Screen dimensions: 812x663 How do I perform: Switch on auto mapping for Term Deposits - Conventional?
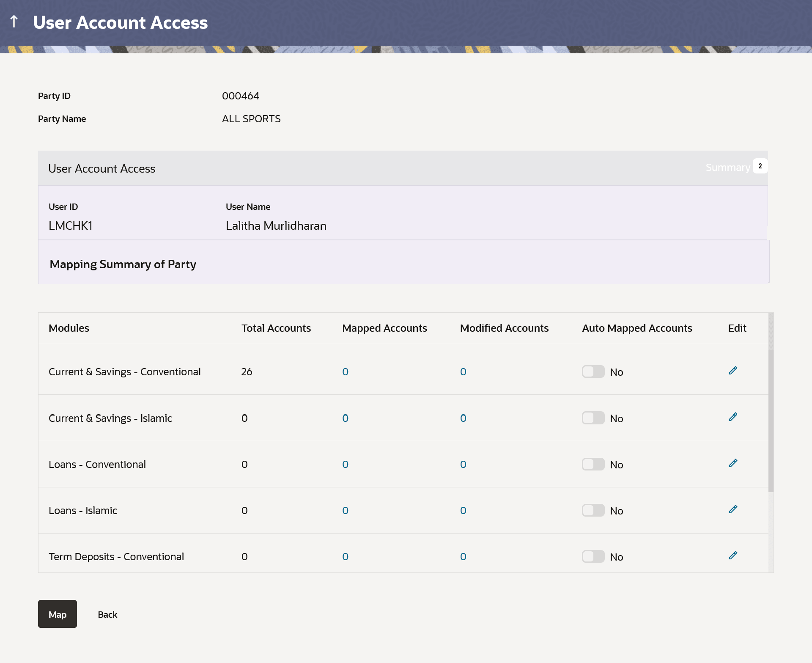(593, 557)
